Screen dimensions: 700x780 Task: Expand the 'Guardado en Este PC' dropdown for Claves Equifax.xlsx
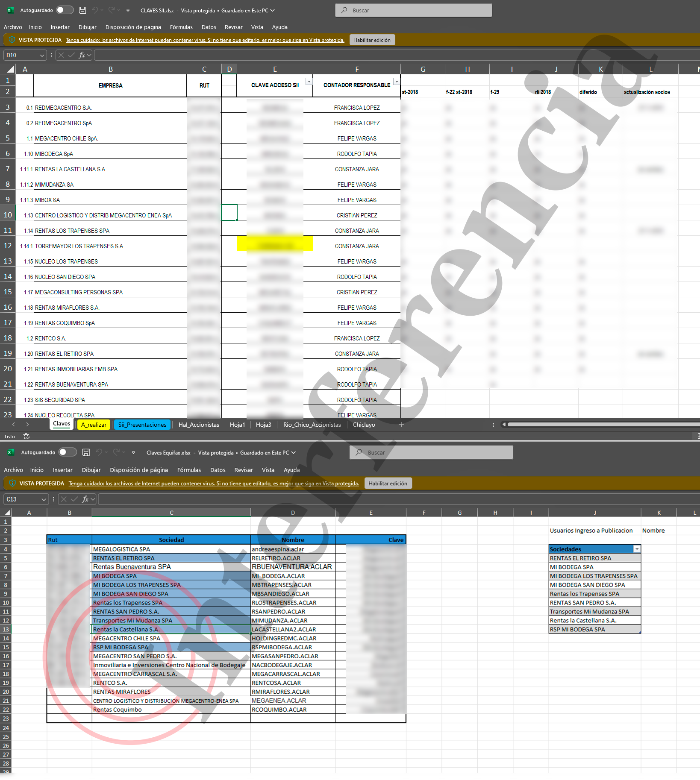293,452
